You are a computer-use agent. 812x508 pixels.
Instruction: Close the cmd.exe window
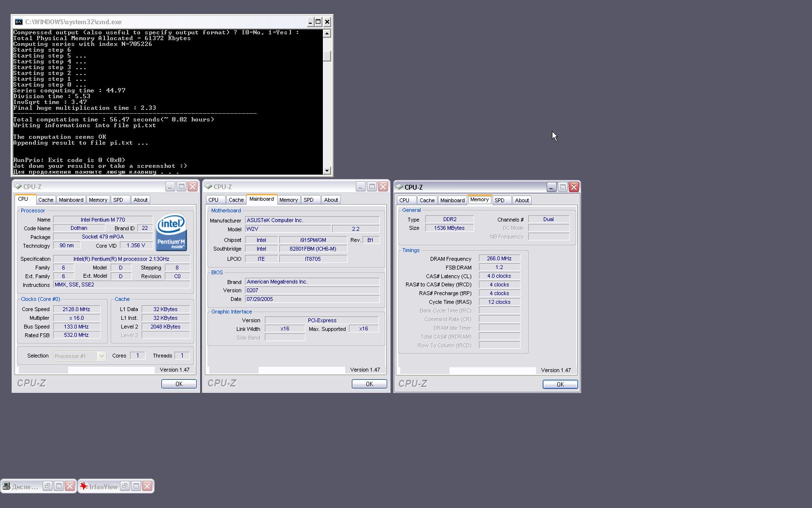(x=327, y=22)
